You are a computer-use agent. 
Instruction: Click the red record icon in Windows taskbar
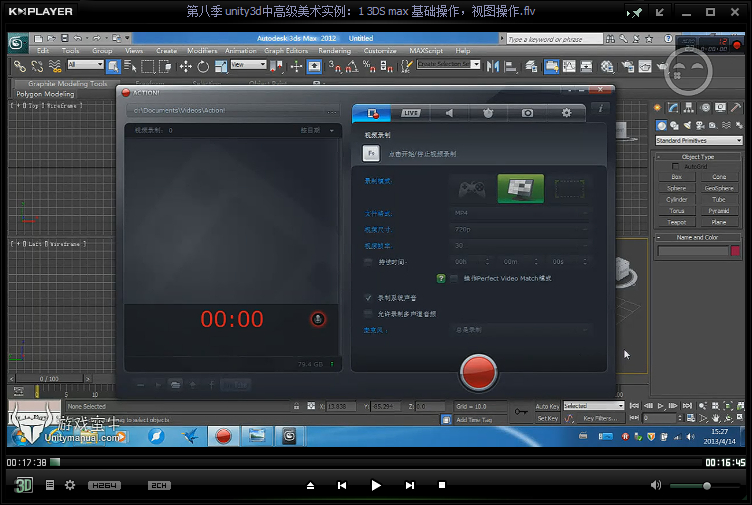pyautogui.click(x=223, y=436)
